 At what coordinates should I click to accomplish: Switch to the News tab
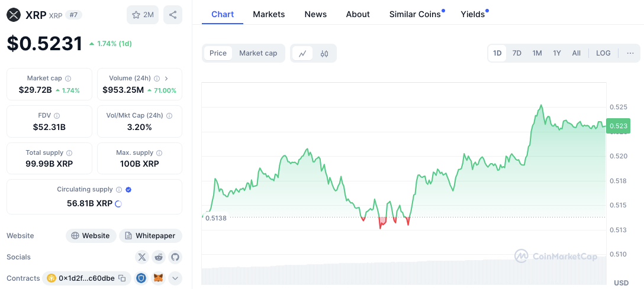click(x=315, y=14)
